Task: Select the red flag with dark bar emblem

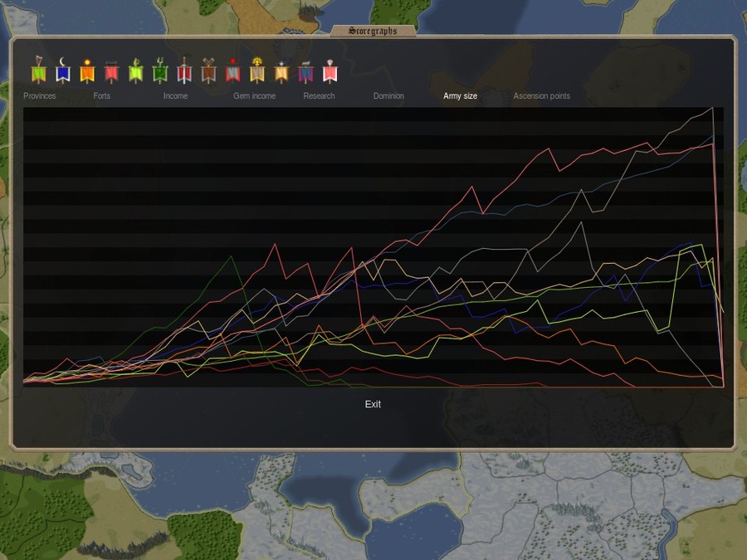Action: click(x=111, y=71)
